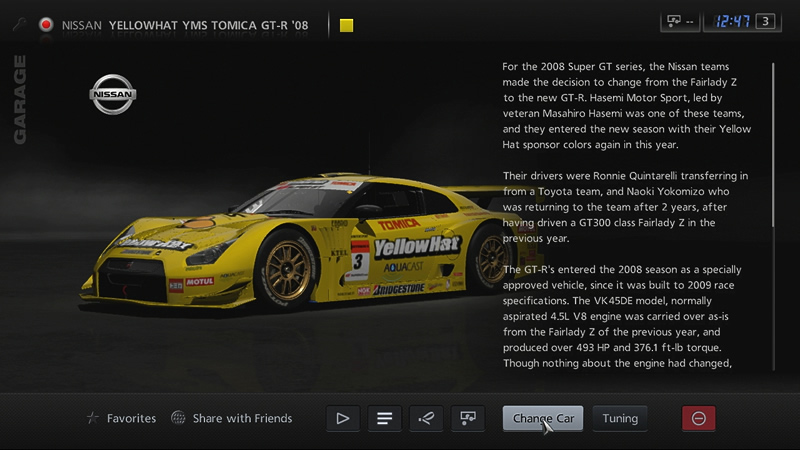This screenshot has width=800, height=450.
Task: Open the car details list icon
Action: coord(383,418)
